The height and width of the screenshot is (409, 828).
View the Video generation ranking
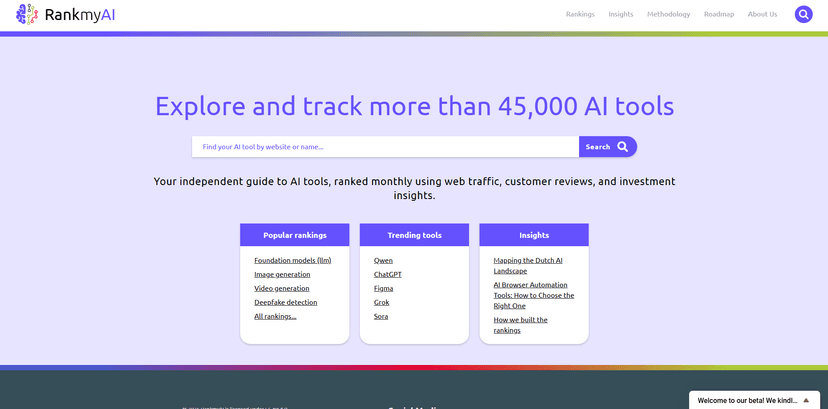281,288
